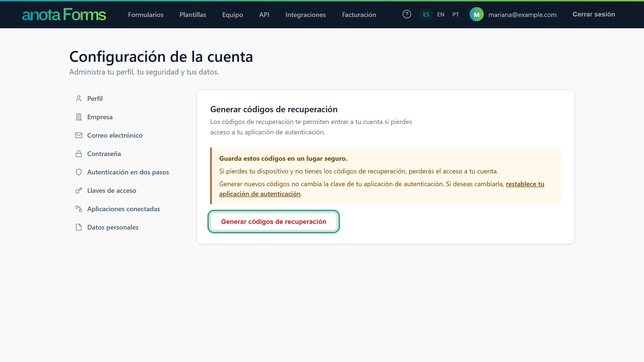Click the Datos personales document icon
Viewport: 644px width, 362px height.
79,227
